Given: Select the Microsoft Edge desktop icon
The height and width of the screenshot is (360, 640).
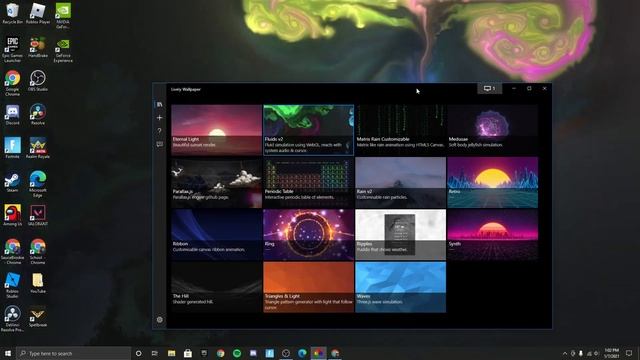Looking at the screenshot, I should (x=38, y=184).
